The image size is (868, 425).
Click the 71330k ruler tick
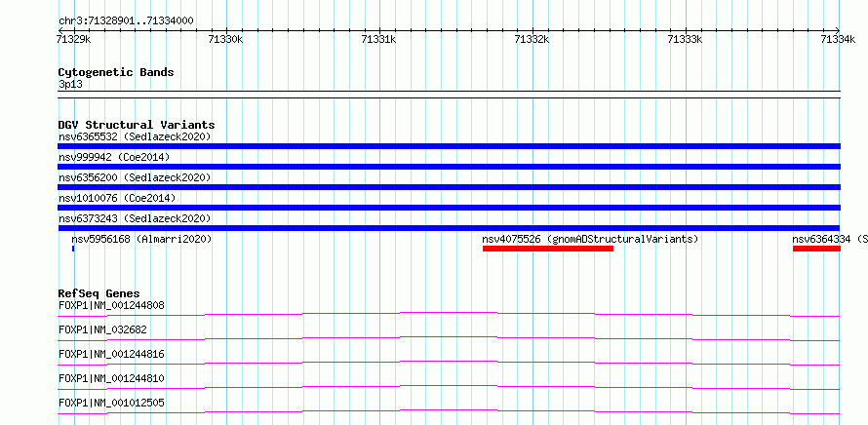coord(226,39)
